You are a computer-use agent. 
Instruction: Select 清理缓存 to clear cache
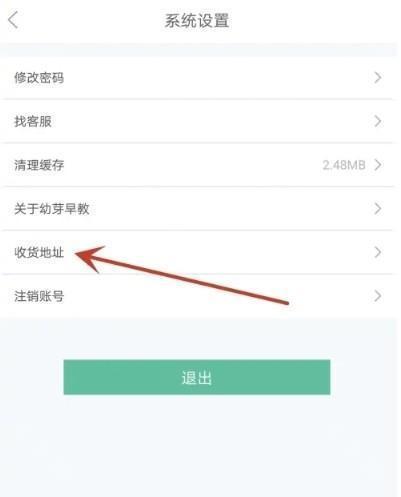(197, 165)
